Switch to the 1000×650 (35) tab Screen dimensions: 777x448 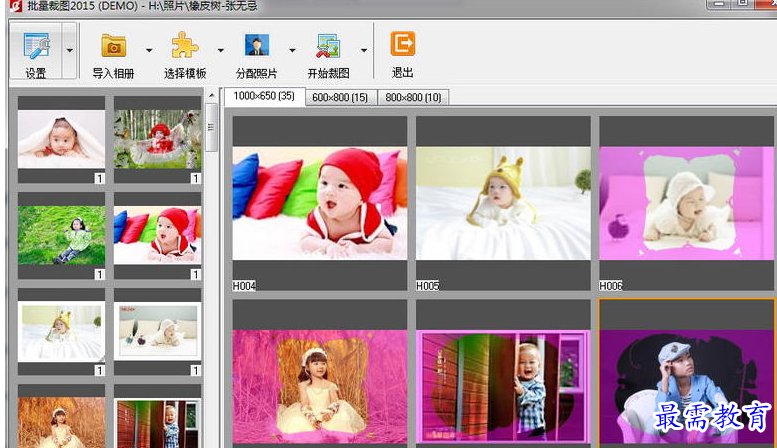[x=264, y=96]
